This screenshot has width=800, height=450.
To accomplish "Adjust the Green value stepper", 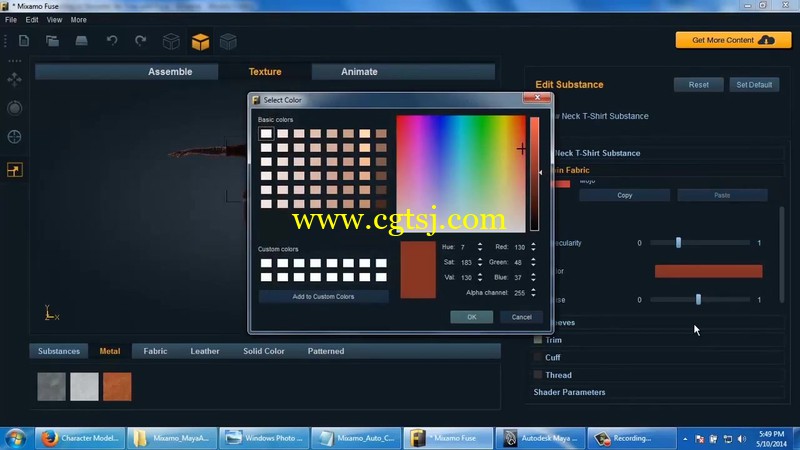I will tap(533, 262).
